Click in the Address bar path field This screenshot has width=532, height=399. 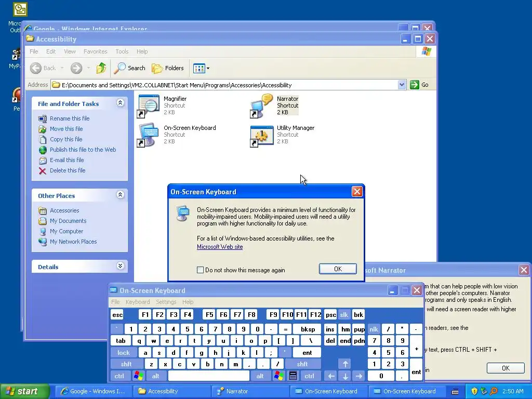[224, 85]
